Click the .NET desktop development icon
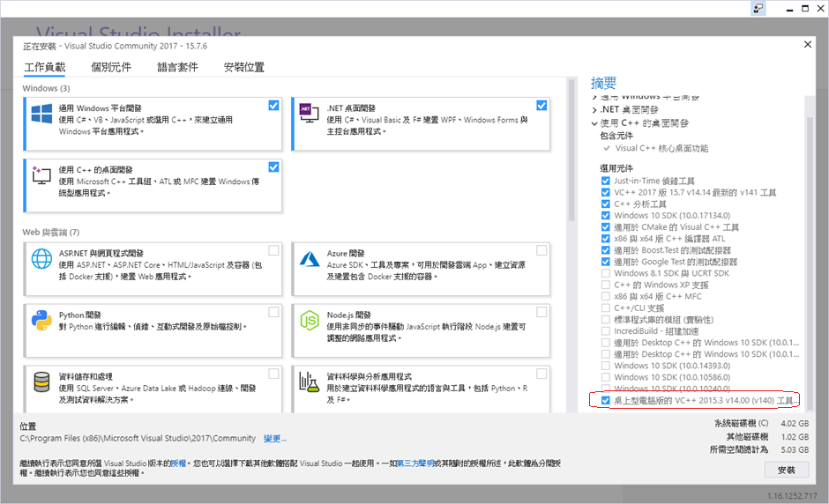This screenshot has width=829, height=504. click(x=310, y=113)
